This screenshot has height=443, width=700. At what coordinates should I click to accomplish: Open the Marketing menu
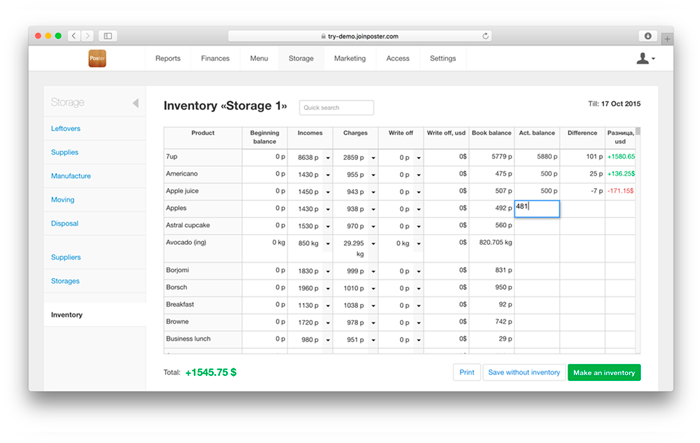[x=349, y=59]
